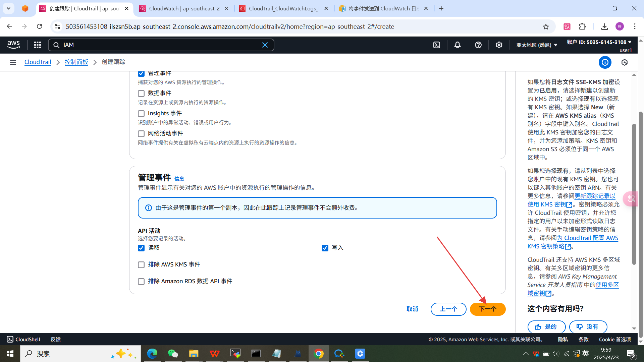Viewport: 644px width, 362px height.
Task: Click the blue info panel icon
Action: [x=605, y=62]
